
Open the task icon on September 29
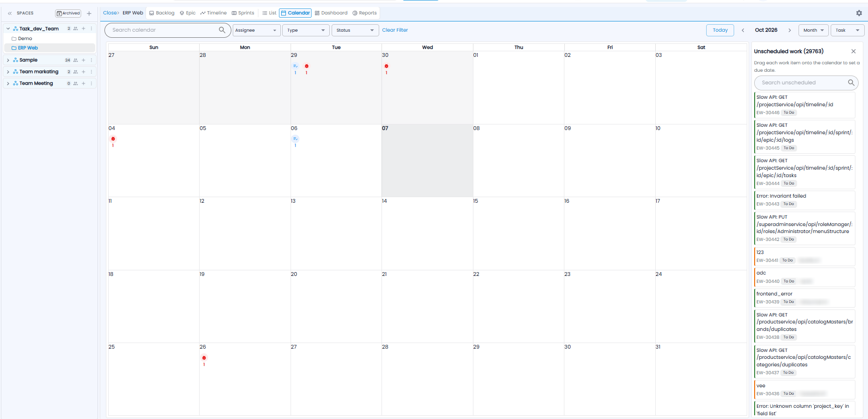tap(295, 66)
